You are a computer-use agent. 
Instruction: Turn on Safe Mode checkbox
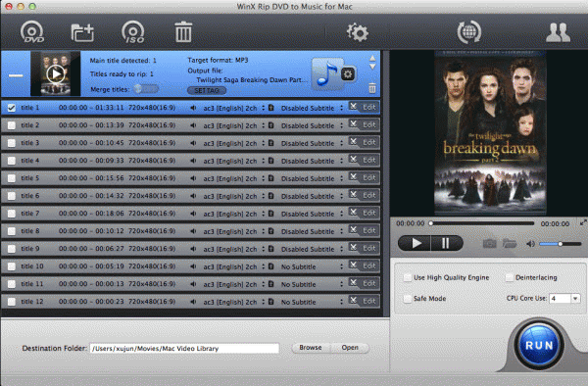coord(408,299)
